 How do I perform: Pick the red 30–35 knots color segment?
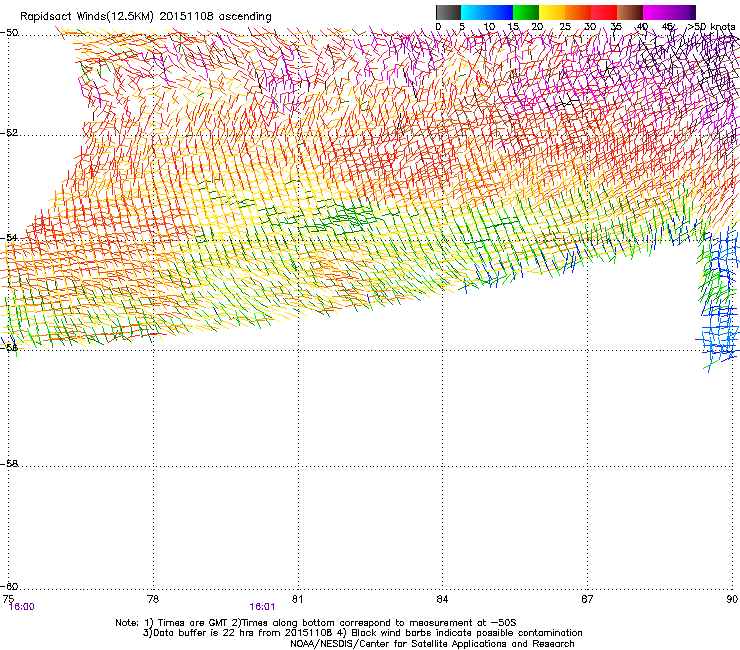click(x=604, y=12)
